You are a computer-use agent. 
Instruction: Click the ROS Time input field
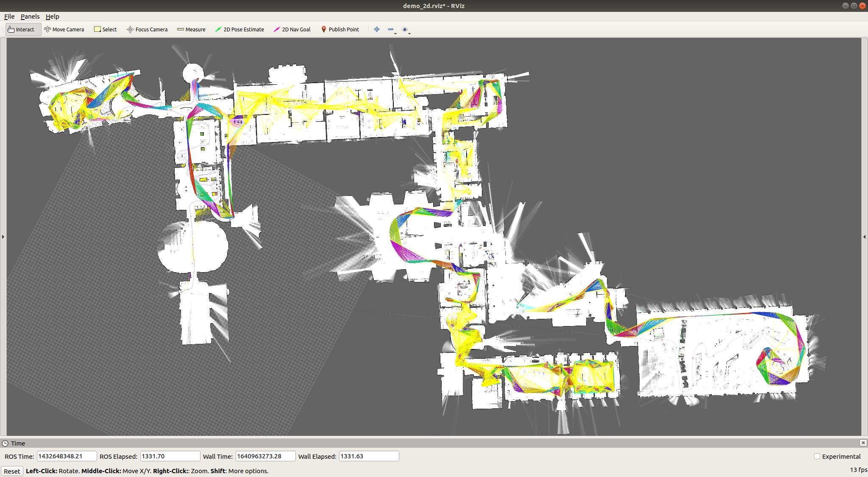[x=66, y=456]
